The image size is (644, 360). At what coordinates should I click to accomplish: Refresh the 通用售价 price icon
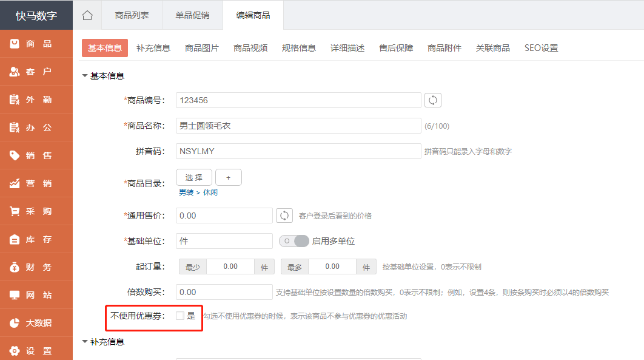pyautogui.click(x=284, y=216)
